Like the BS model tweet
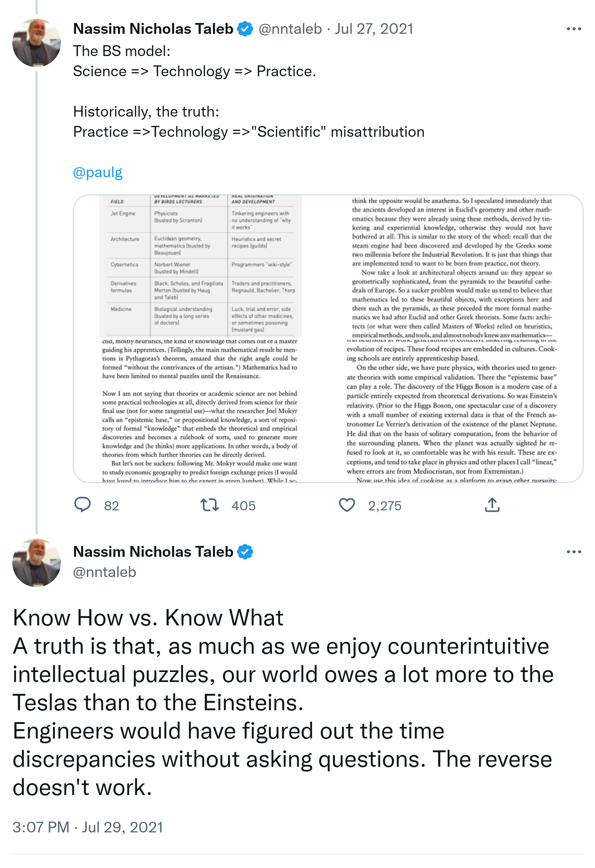The width and height of the screenshot is (595, 868). click(347, 505)
